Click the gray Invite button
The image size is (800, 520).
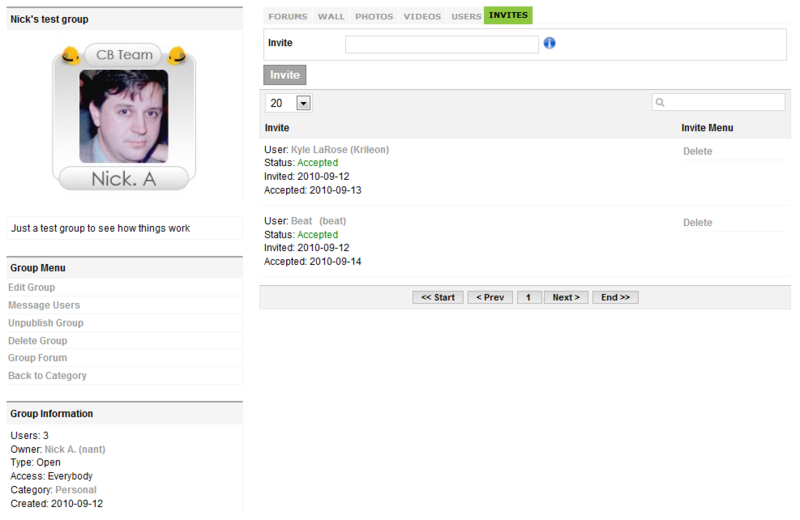285,75
